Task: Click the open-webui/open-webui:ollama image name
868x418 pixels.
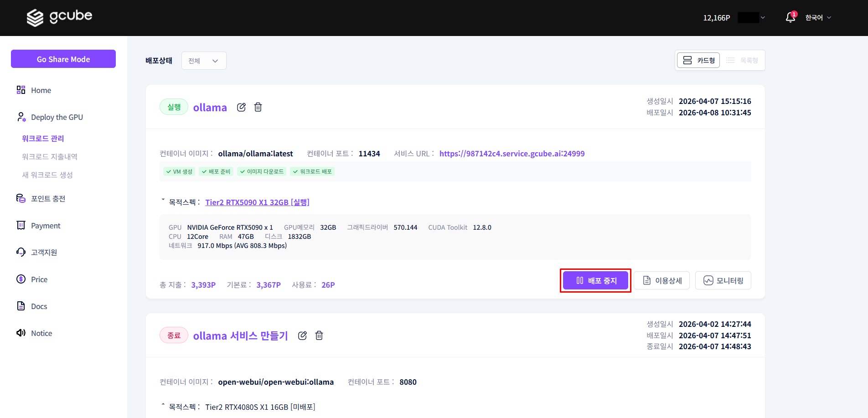Action: tap(276, 382)
